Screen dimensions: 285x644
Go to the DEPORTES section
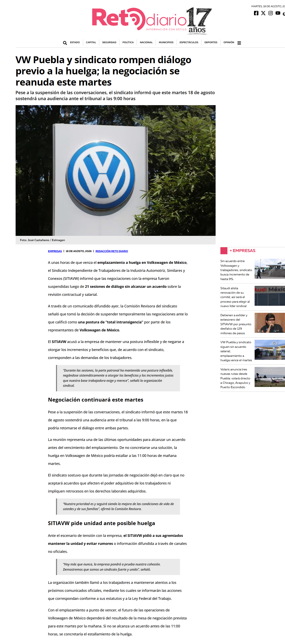click(x=211, y=43)
